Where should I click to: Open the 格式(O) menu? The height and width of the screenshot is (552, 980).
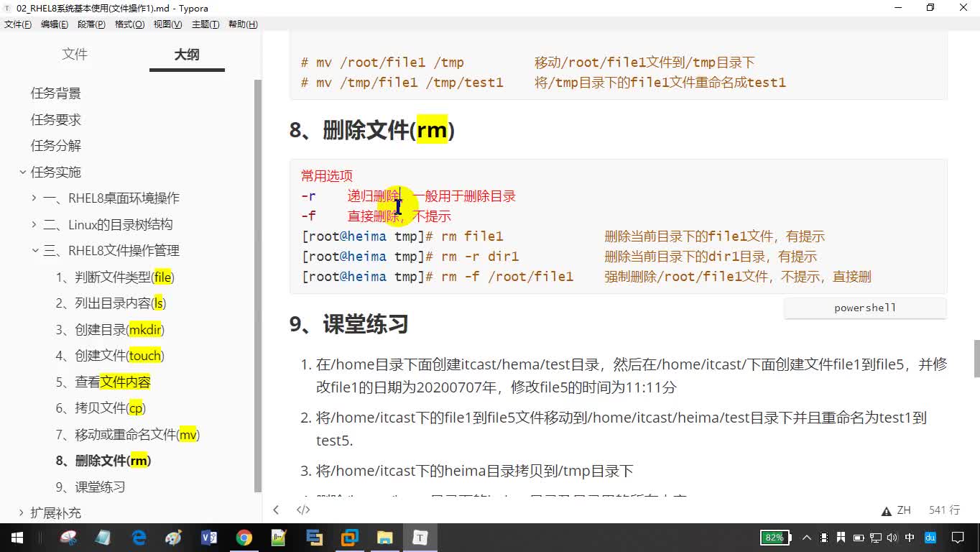(129, 24)
